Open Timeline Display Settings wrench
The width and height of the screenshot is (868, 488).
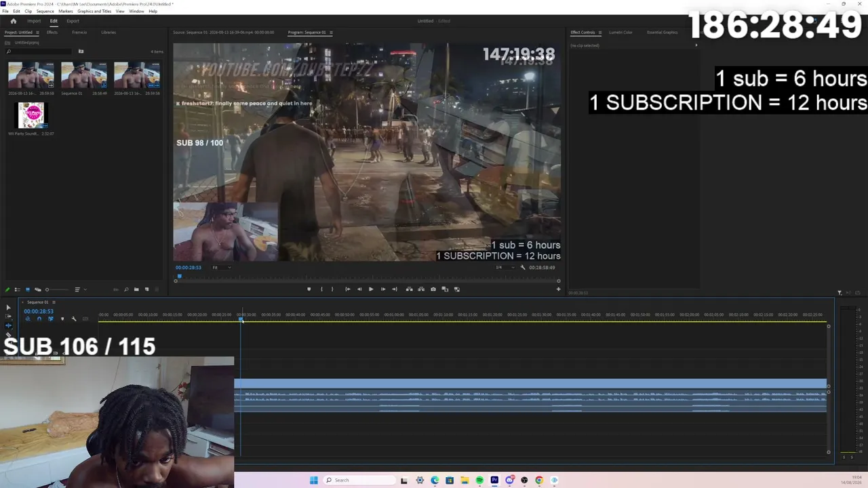[x=74, y=319]
